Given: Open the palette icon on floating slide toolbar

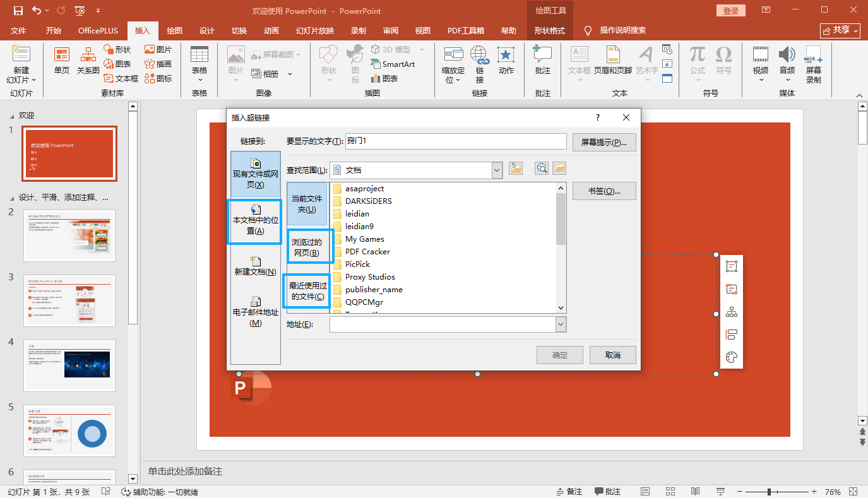Looking at the screenshot, I should 732,357.
